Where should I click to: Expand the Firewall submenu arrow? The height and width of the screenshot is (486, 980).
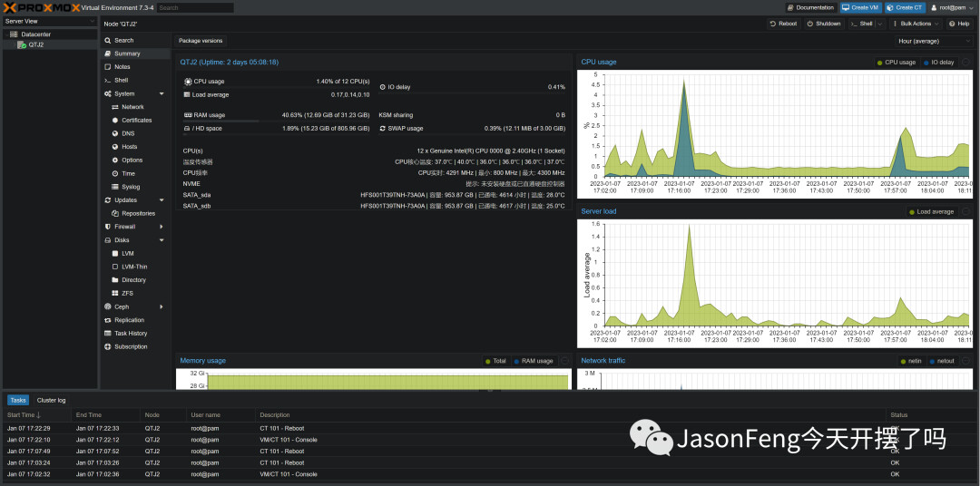[162, 227]
